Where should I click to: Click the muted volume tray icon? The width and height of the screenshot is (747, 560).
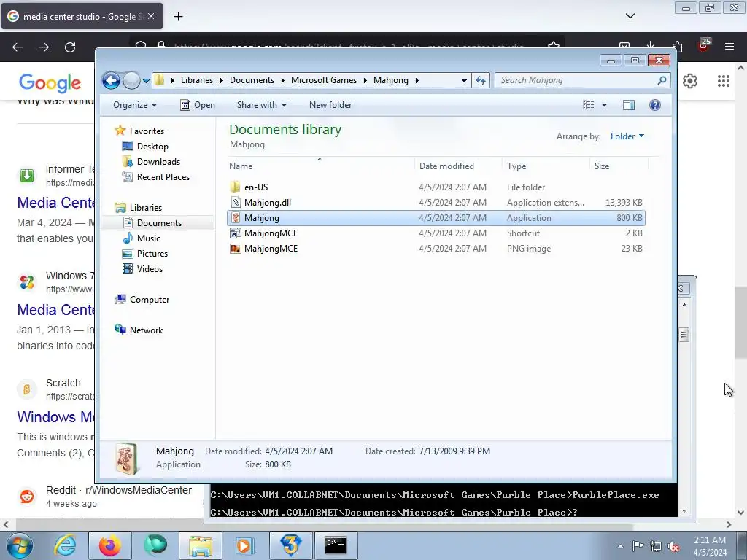pos(673,546)
